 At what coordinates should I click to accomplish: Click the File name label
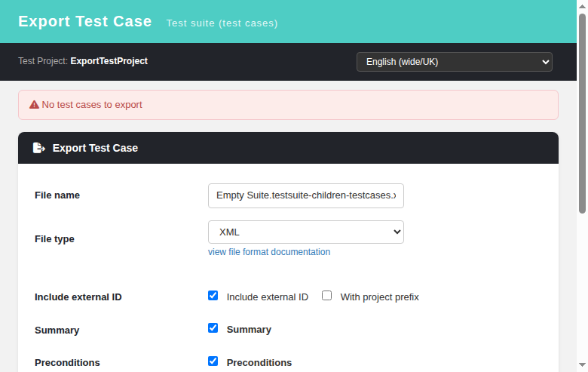coord(57,195)
